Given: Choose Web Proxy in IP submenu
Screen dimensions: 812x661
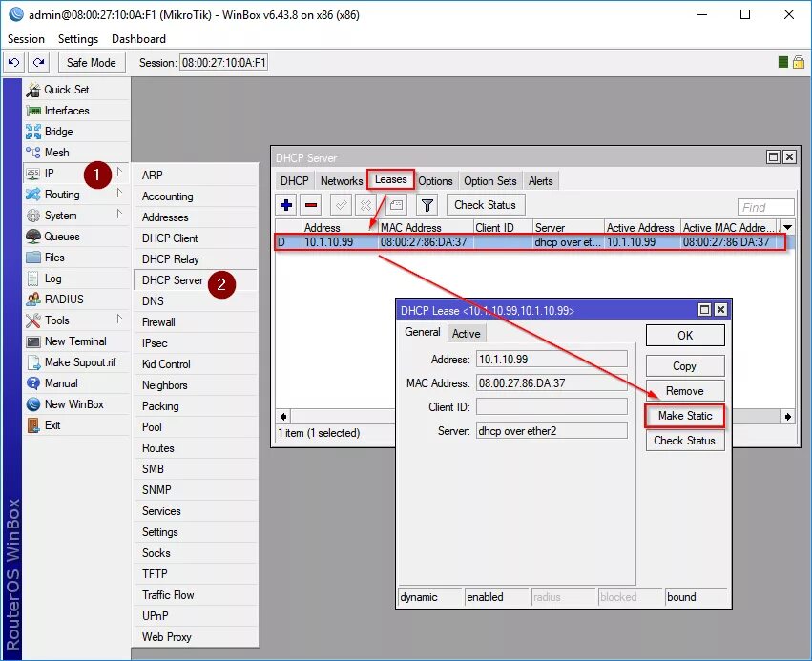Looking at the screenshot, I should coord(196,636).
